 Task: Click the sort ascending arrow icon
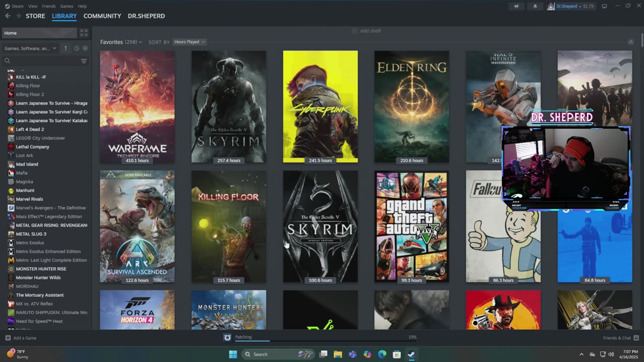pyautogui.click(x=65, y=48)
